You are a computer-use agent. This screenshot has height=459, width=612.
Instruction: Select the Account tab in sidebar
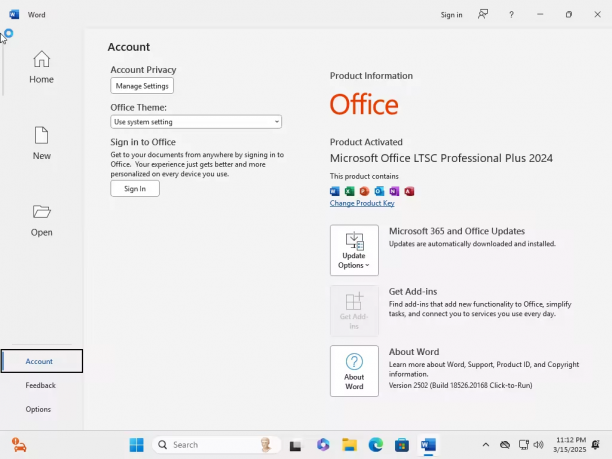pos(42,361)
